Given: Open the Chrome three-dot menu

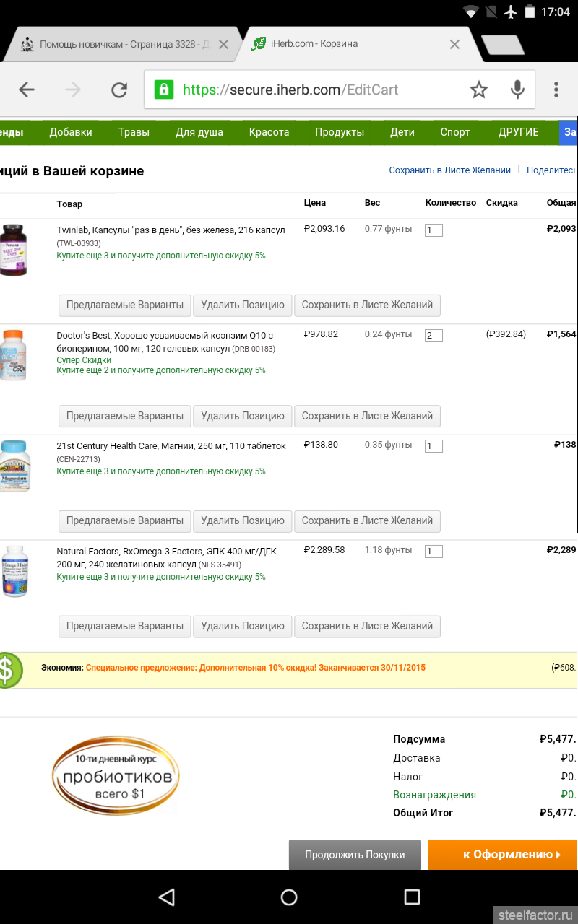Looking at the screenshot, I should (556, 90).
